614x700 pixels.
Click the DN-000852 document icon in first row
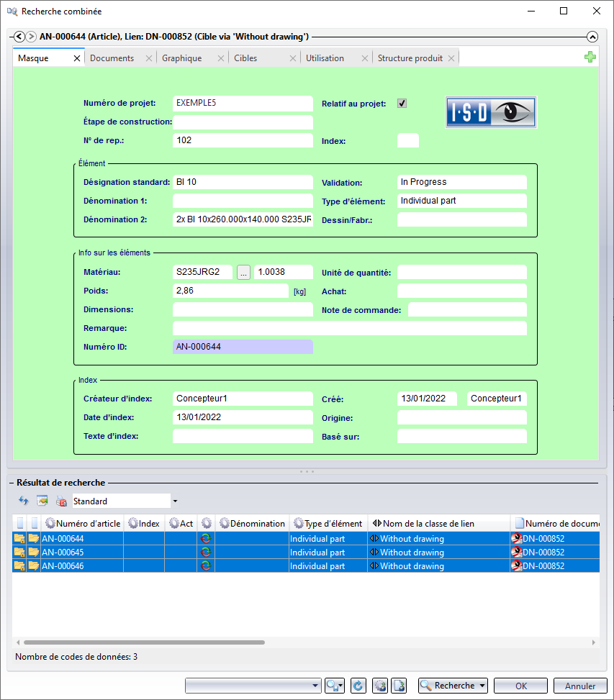point(516,538)
